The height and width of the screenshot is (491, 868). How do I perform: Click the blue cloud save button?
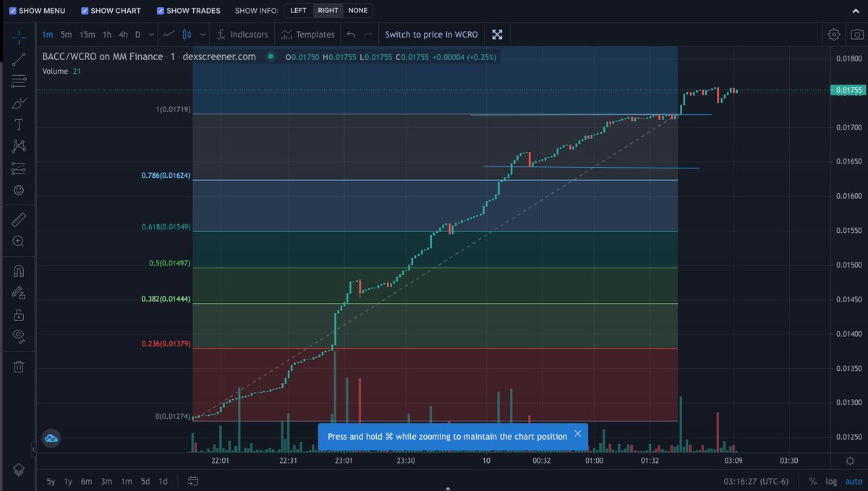pos(51,438)
